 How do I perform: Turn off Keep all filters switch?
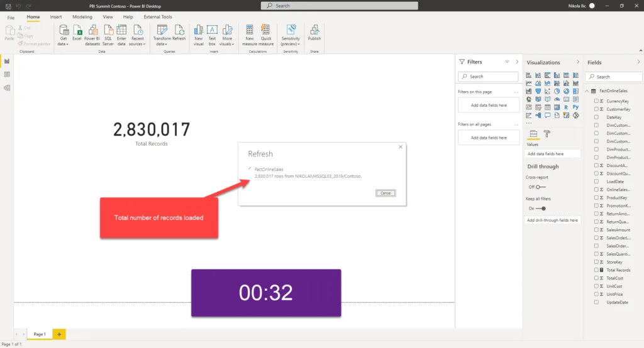[541, 209]
